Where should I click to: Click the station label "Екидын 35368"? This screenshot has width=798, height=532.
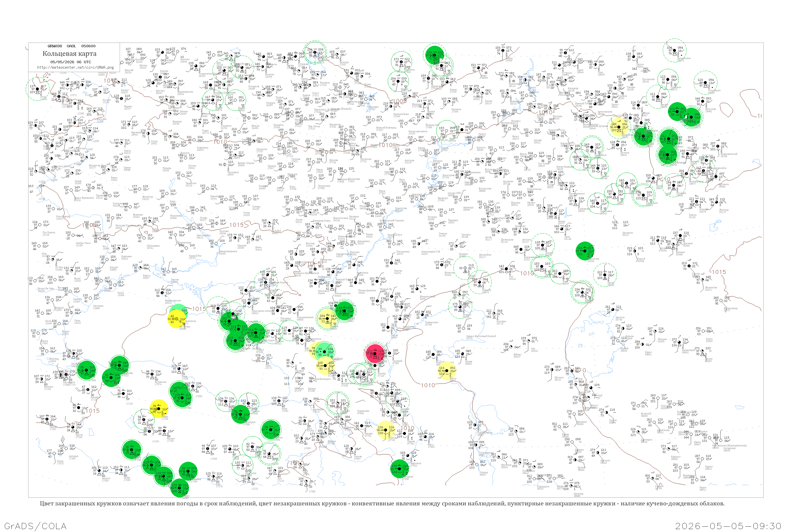(x=680, y=253)
